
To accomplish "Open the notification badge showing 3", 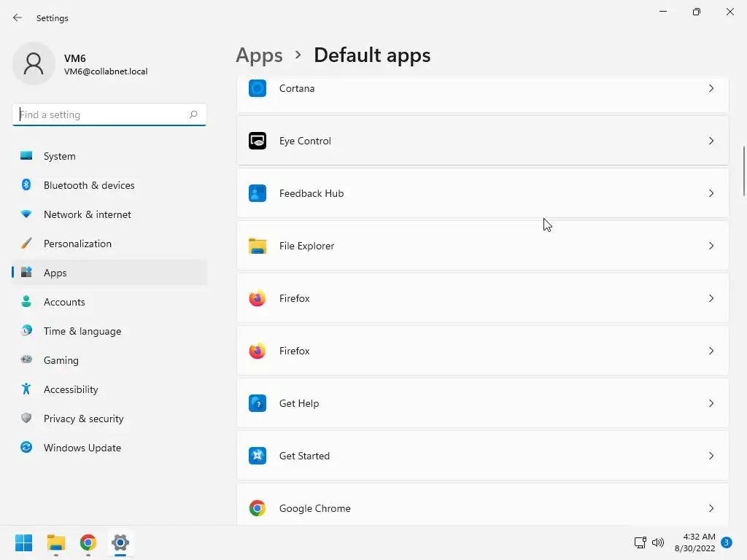I will (x=727, y=542).
